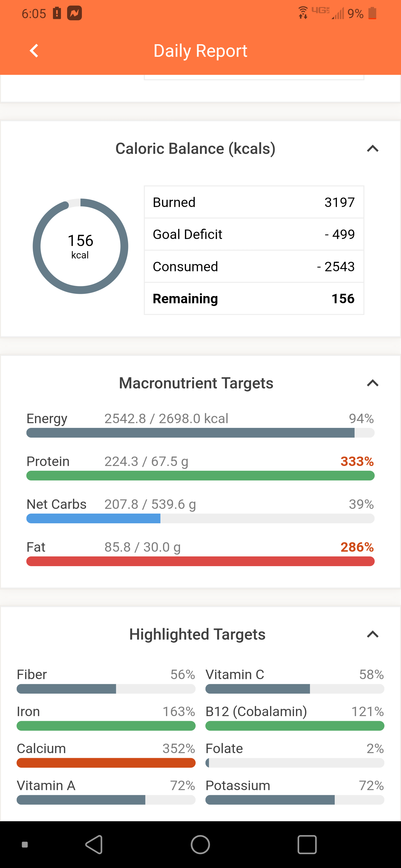The image size is (401, 868).
Task: Tap the battery level icon at top right
Action: [372, 13]
